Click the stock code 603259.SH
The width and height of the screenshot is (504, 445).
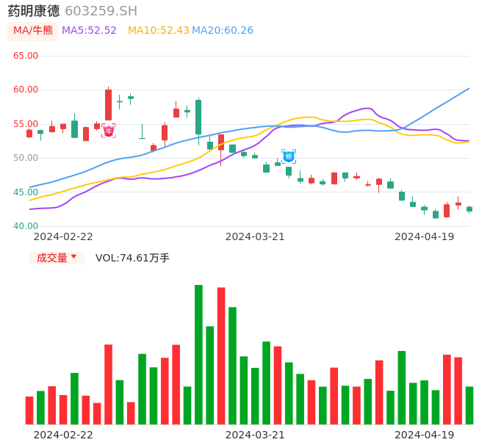tap(101, 11)
